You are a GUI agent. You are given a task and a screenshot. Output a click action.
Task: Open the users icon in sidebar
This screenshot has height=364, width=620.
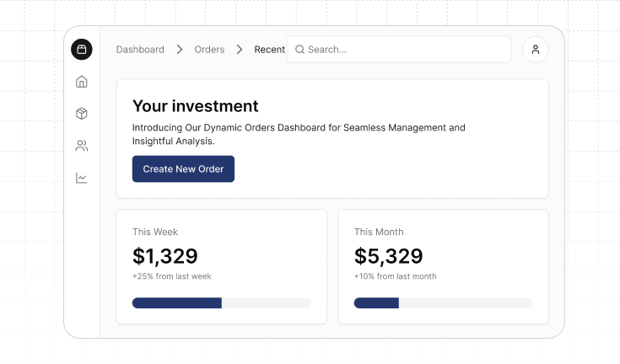tap(82, 146)
